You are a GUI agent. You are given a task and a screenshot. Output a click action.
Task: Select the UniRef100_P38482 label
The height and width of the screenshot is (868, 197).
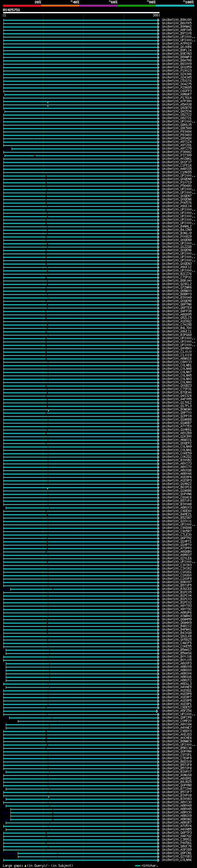pos(177,152)
